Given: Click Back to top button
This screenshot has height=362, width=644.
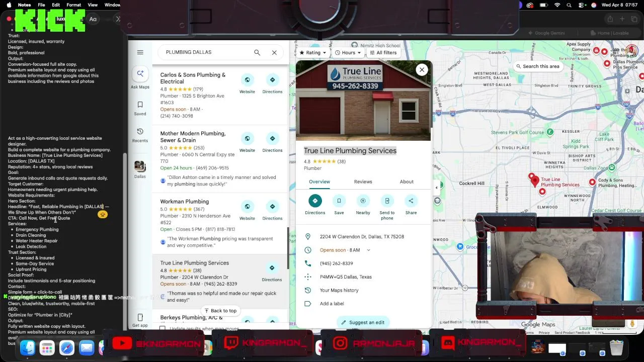Looking at the screenshot, I should [219, 311].
